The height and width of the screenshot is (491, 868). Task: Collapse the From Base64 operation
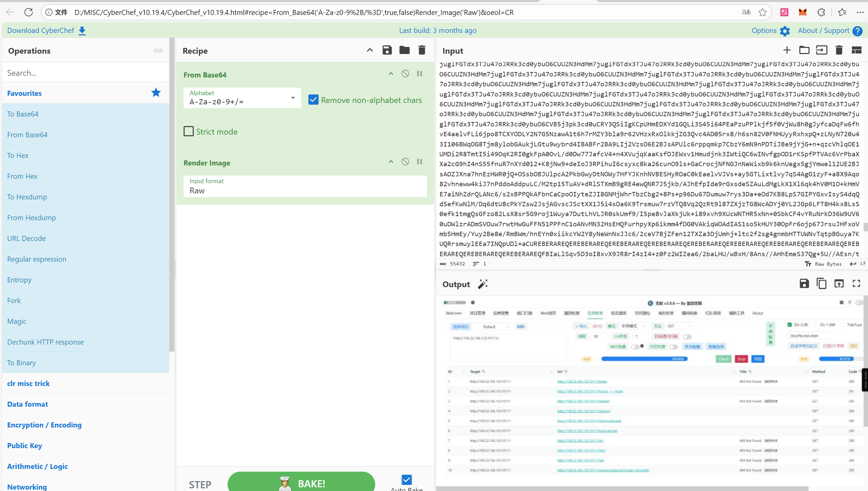[x=391, y=74]
